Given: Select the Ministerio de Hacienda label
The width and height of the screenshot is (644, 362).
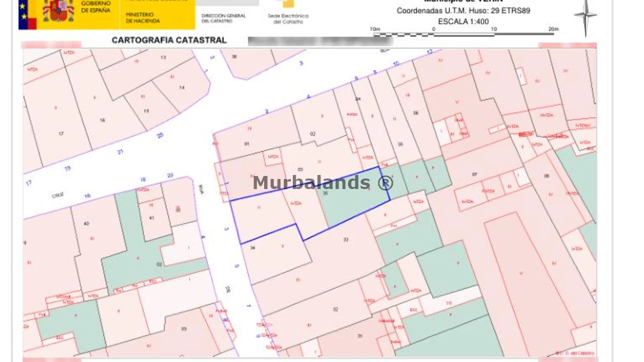Looking at the screenshot, I should [x=143, y=18].
